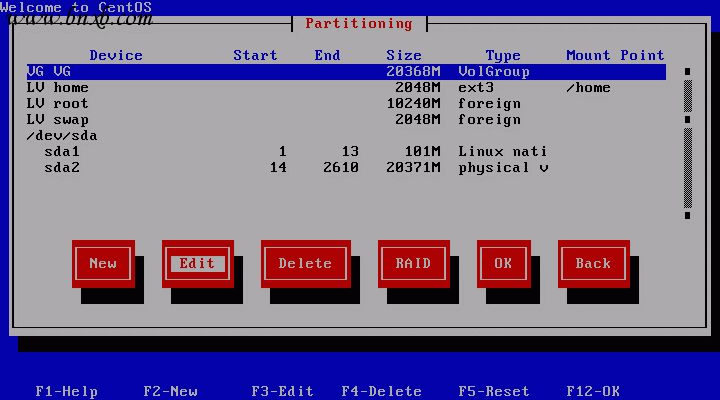Click the start cylinder 14 of sda2

coord(278,168)
